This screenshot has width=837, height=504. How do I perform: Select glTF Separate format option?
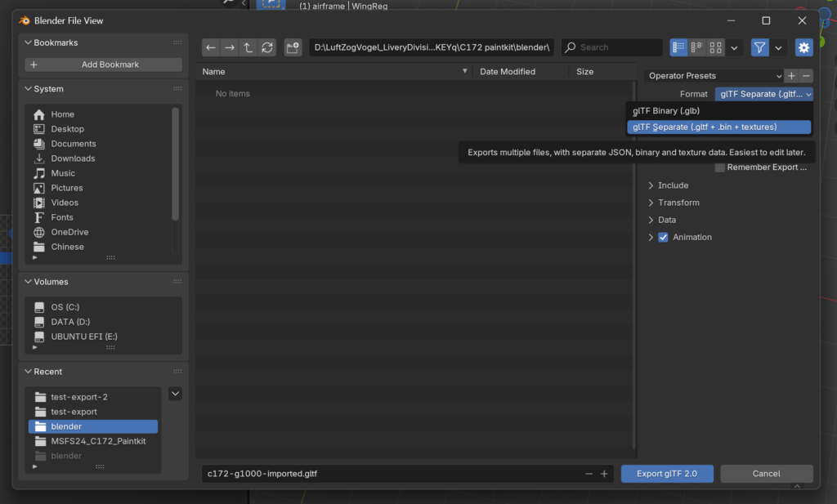tap(705, 127)
